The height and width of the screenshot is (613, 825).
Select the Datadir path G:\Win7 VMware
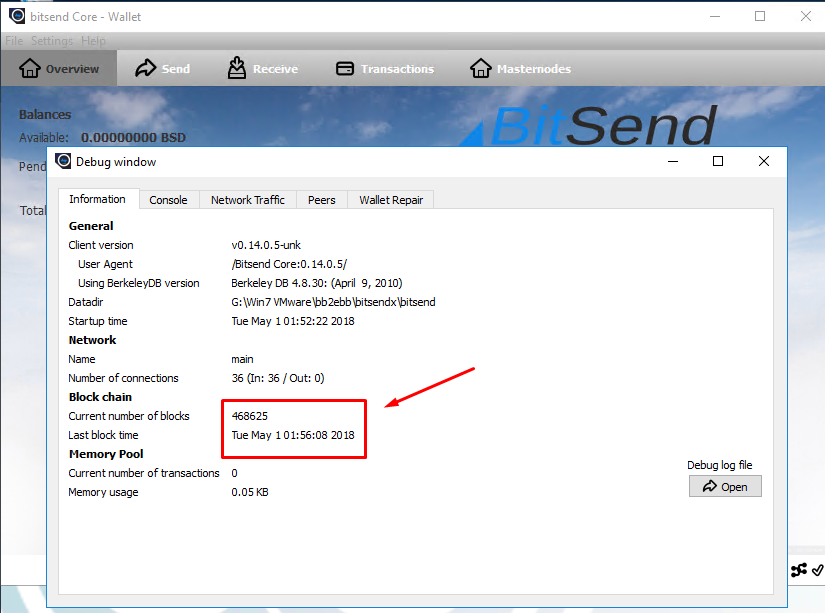tap(333, 302)
